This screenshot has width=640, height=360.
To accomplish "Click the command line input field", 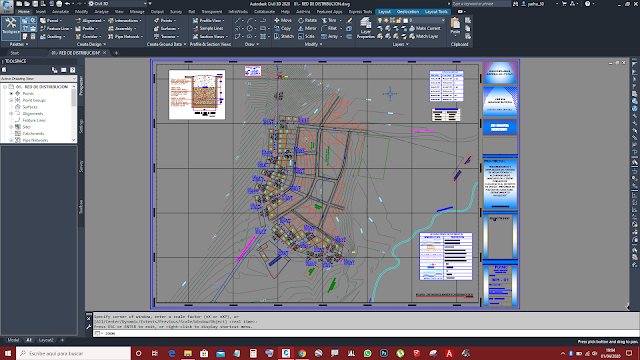I will pos(366,333).
